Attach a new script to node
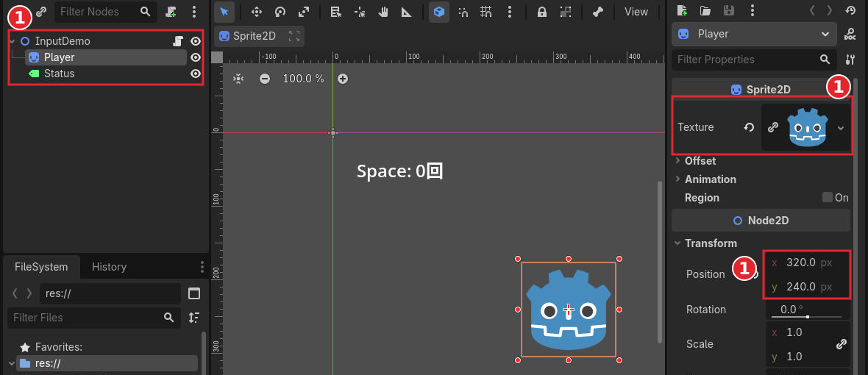868x375 pixels. click(171, 12)
